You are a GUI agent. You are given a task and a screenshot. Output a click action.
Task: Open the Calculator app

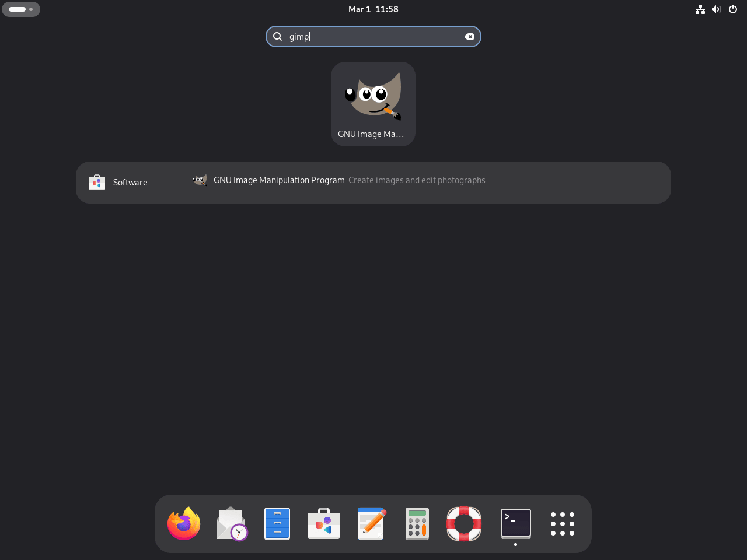(x=417, y=523)
